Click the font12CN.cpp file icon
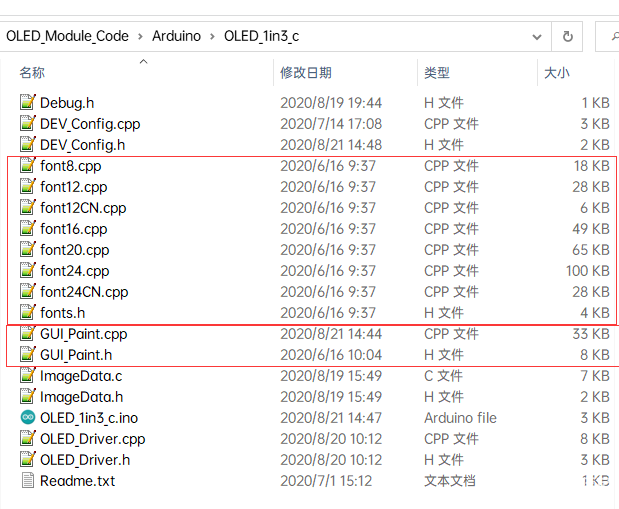This screenshot has height=509, width=619. (28, 207)
